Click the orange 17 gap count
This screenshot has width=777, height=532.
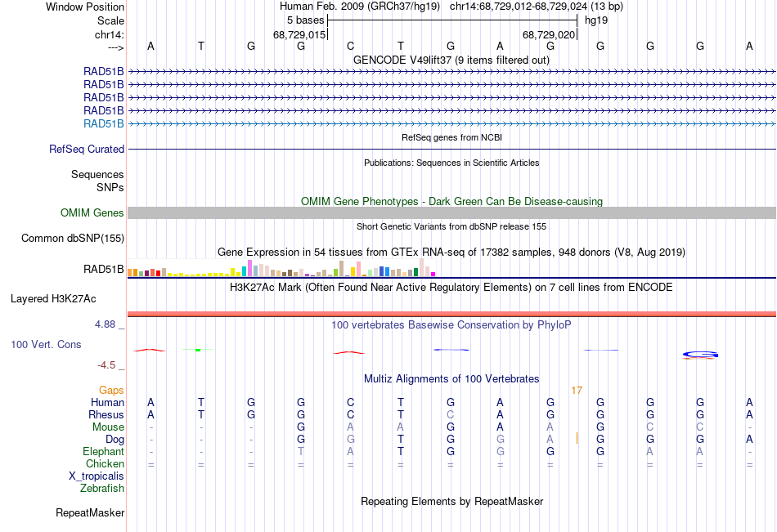577,391
